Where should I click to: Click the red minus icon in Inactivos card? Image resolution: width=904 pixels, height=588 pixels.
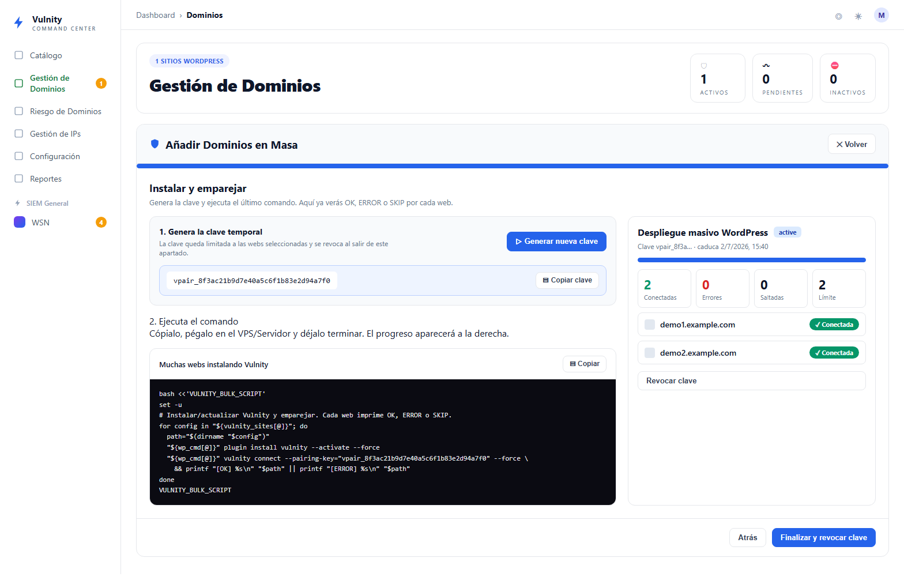click(834, 66)
